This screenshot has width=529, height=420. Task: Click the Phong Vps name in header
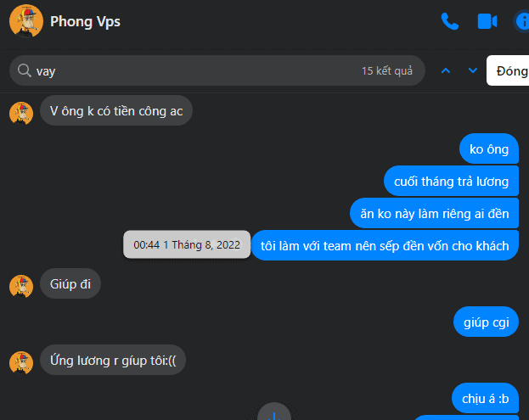pos(85,21)
